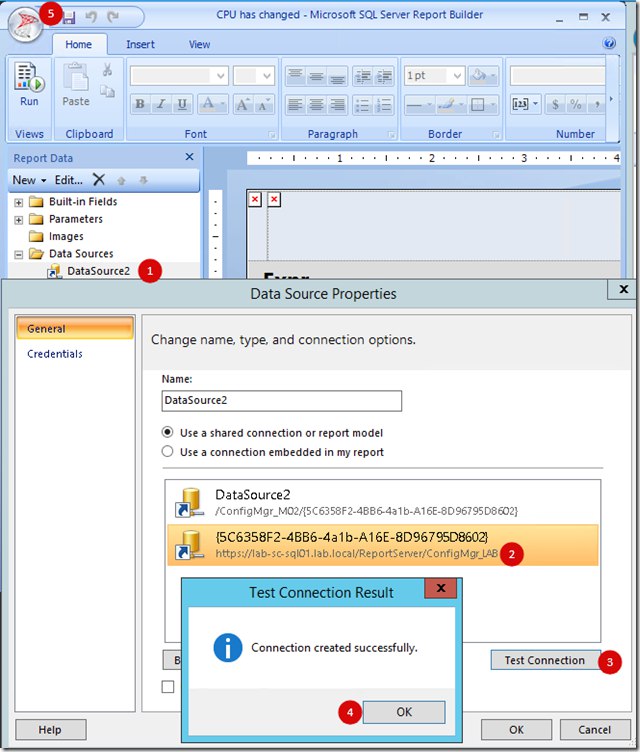Screen dimensions: 640x752
Task: Open the font name dropdown
Action: pos(220,76)
